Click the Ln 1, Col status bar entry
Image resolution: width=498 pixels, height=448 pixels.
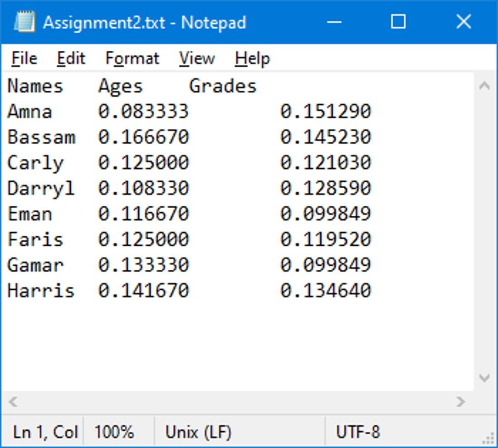click(x=45, y=432)
